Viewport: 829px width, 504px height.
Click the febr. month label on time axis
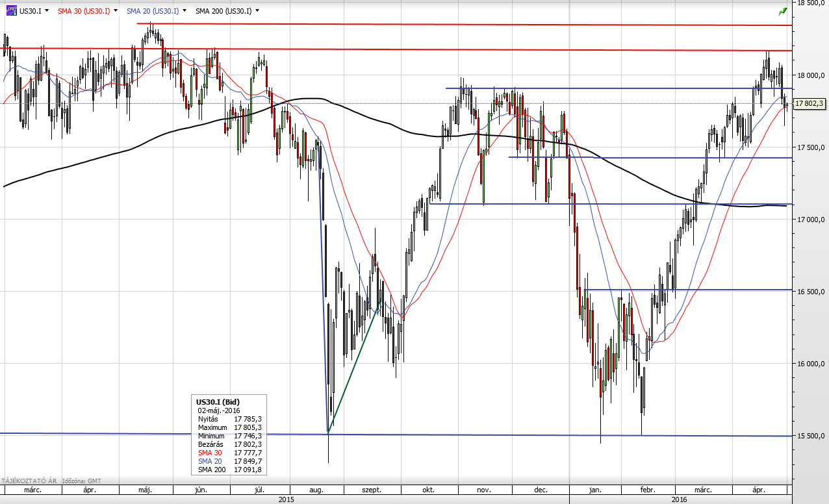648,490
